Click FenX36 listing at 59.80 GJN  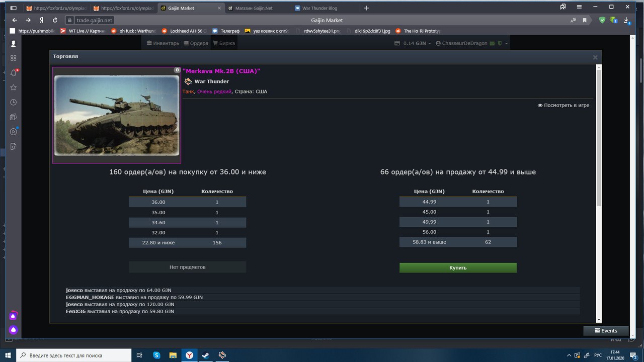point(322,311)
